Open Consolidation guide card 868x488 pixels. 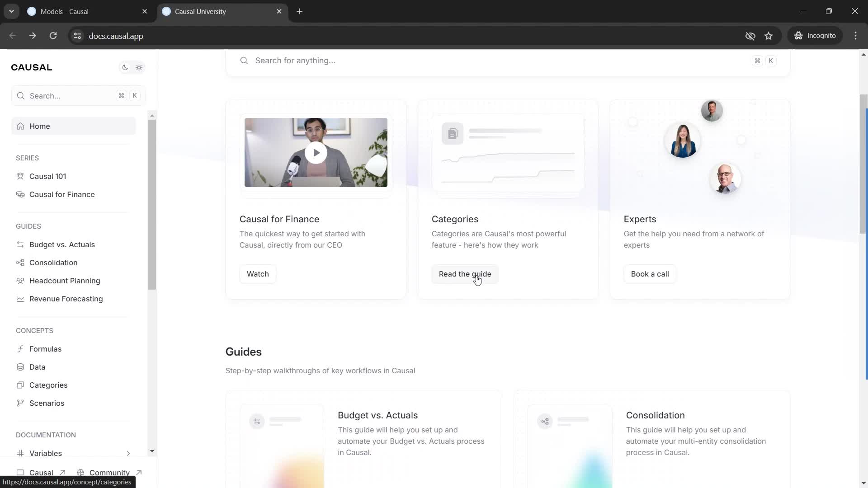click(x=652, y=439)
